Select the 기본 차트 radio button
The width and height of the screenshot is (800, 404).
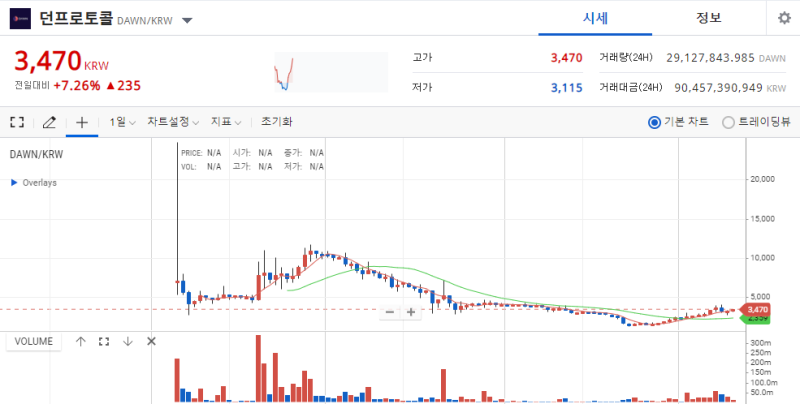click(x=654, y=122)
